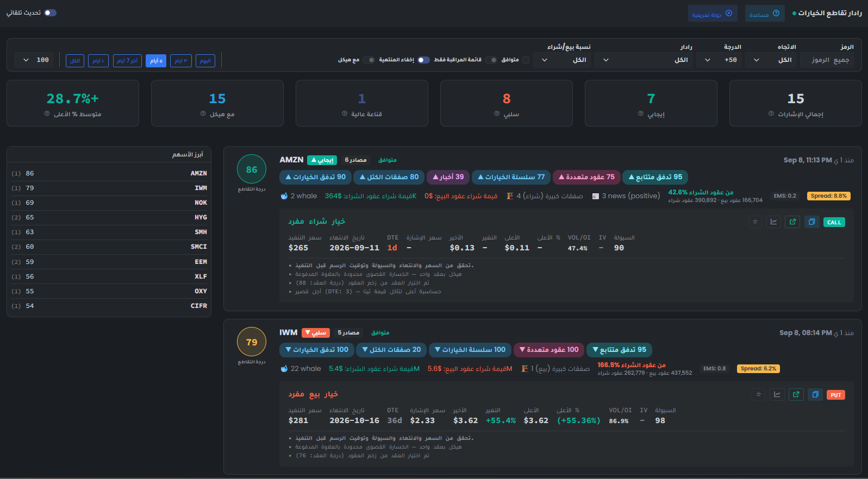Toggle قائمة المراقبة فقط switch

point(492,60)
